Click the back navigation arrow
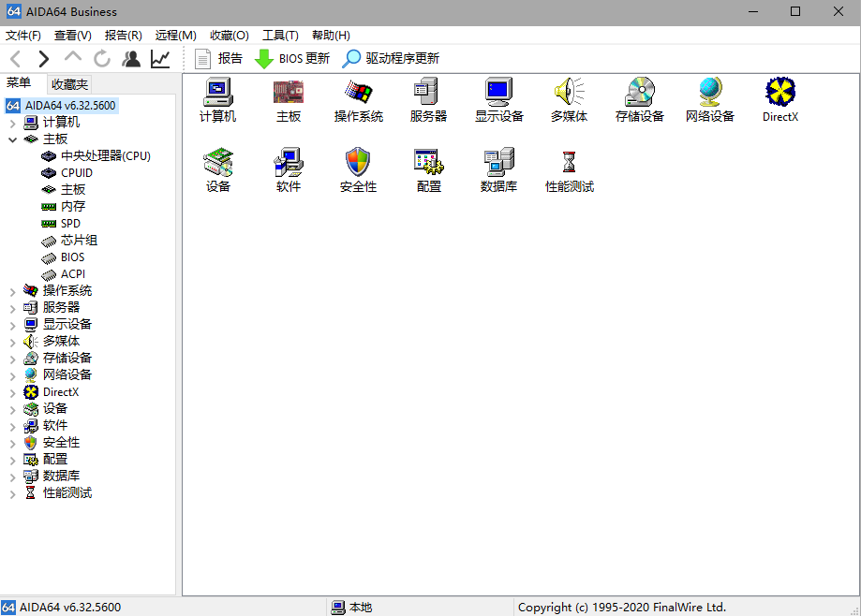The width and height of the screenshot is (861, 616). pyautogui.click(x=16, y=59)
